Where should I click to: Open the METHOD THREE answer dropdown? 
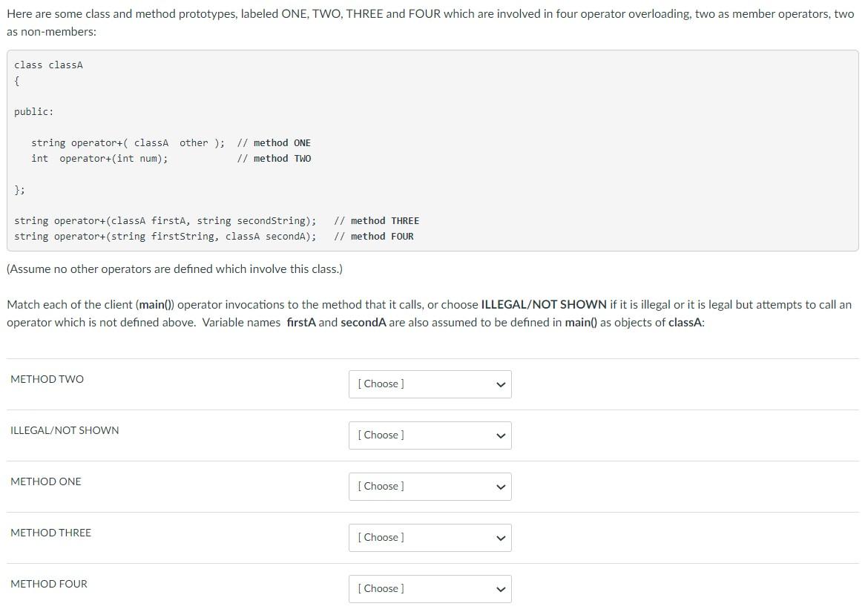[430, 537]
